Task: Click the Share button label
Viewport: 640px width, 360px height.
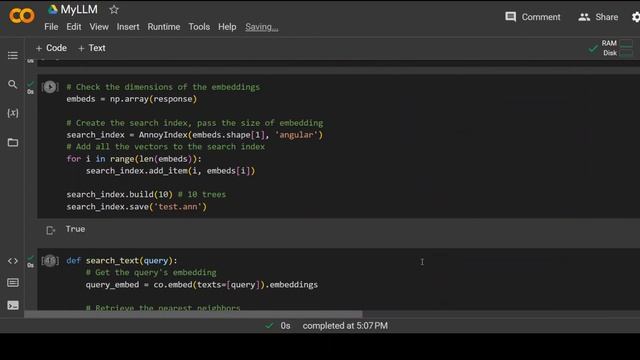Action: [x=607, y=17]
